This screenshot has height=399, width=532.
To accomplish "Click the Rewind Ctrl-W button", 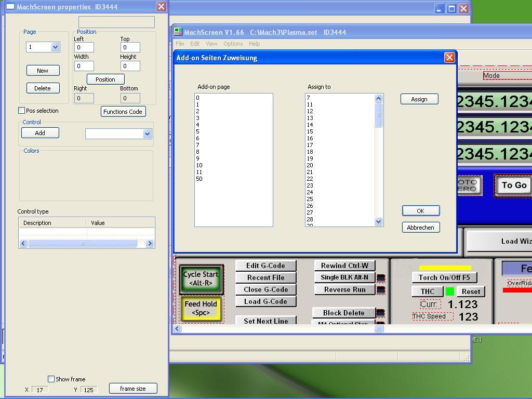I will 345,265.
